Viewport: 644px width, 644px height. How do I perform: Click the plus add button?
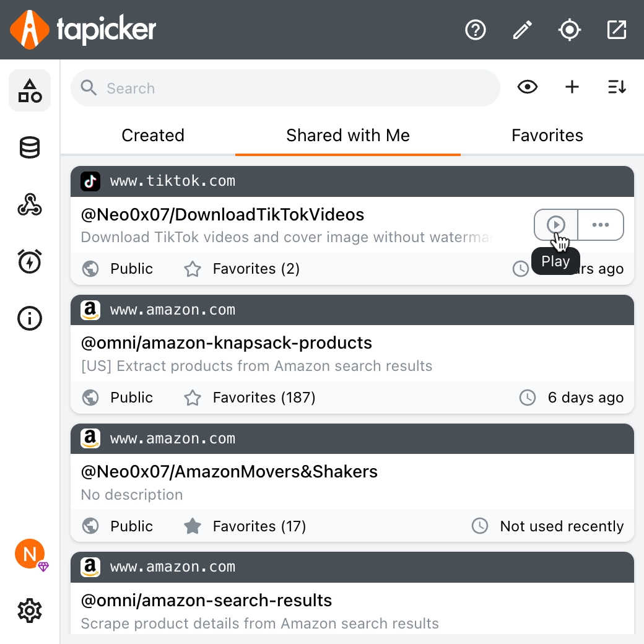(572, 87)
